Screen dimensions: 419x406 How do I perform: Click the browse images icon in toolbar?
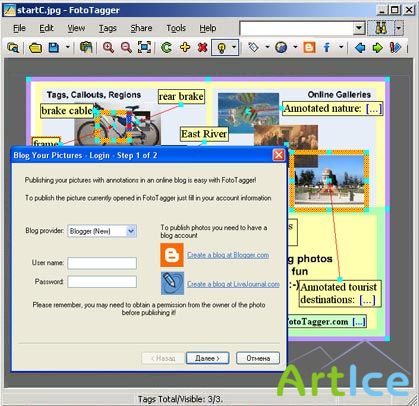tap(13, 48)
